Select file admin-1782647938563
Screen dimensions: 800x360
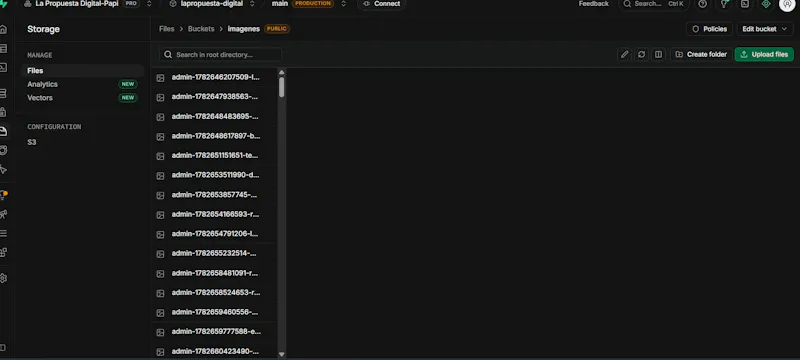coord(214,97)
